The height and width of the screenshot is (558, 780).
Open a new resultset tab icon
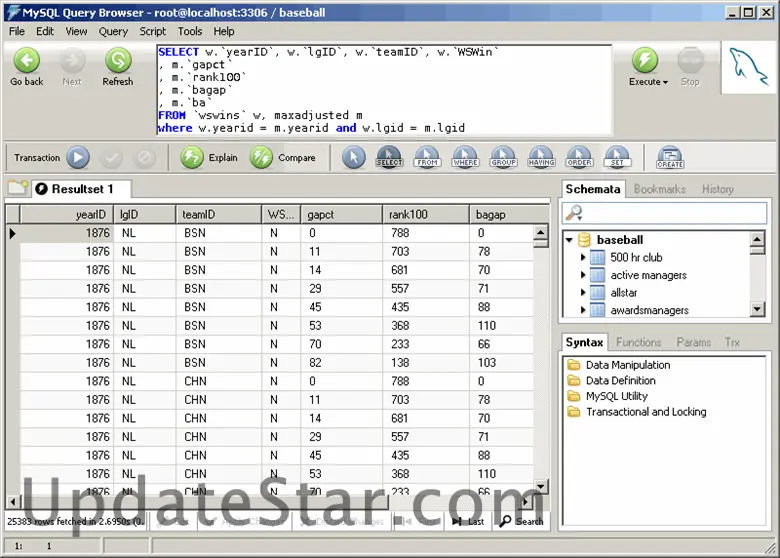(x=18, y=187)
